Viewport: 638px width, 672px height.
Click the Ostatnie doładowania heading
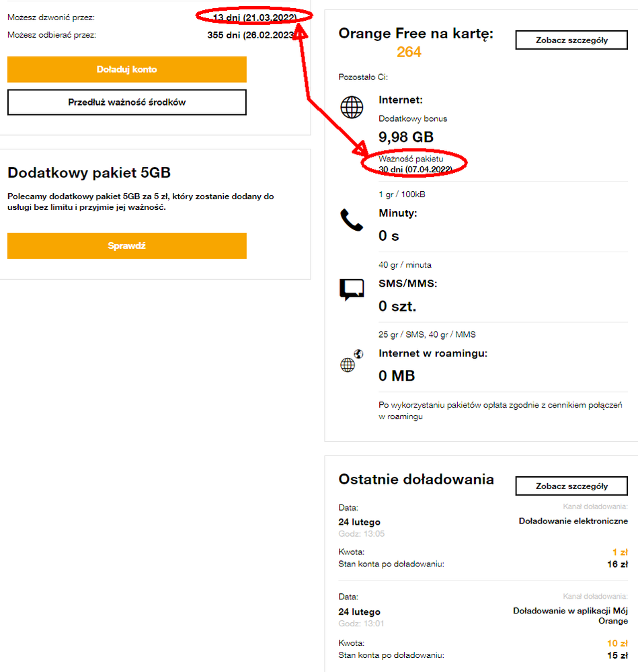coord(416,479)
